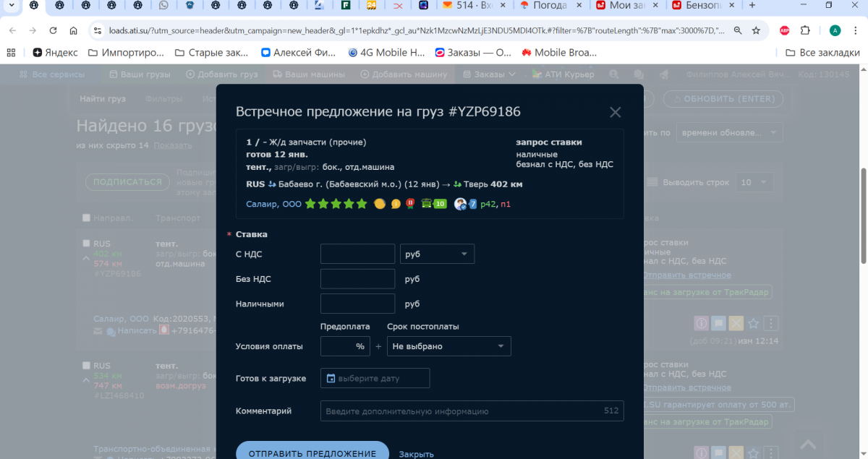Screen dimensions: 868x459
Task: Close the counter-offer dialog with X icon
Action: point(615,112)
